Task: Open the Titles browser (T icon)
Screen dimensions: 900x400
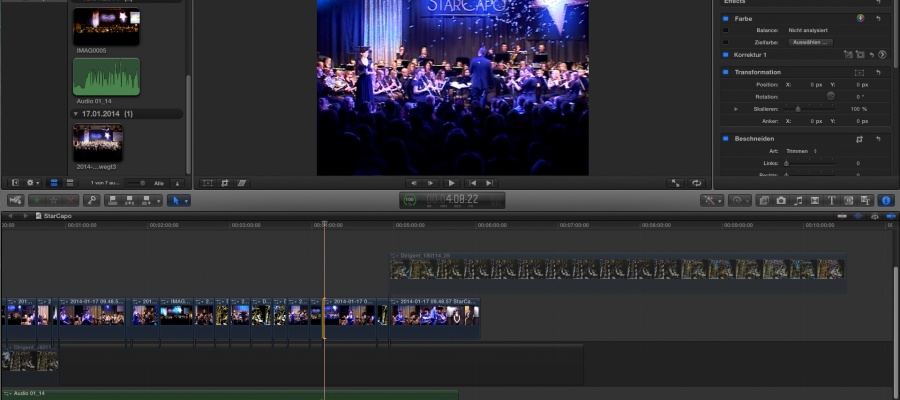Action: click(x=831, y=200)
